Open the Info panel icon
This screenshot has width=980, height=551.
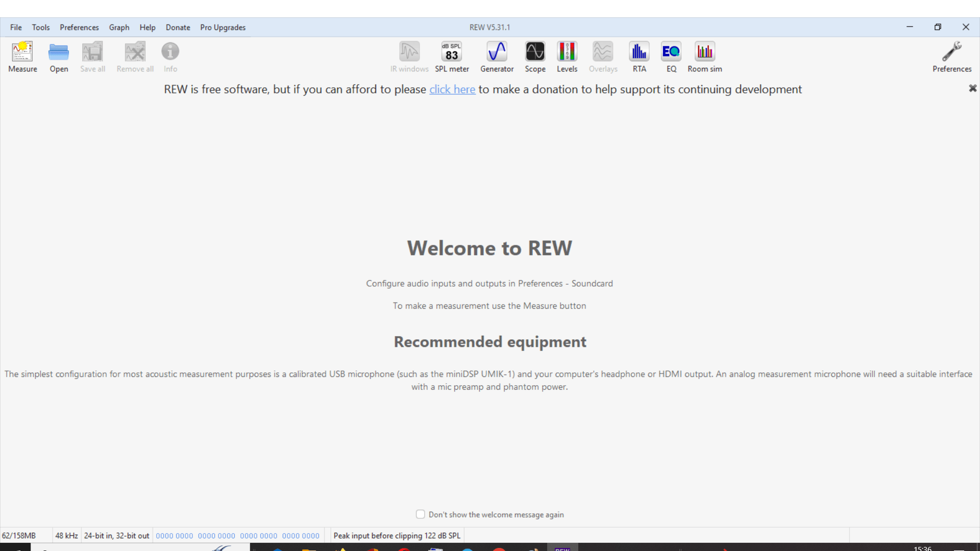pos(170,57)
